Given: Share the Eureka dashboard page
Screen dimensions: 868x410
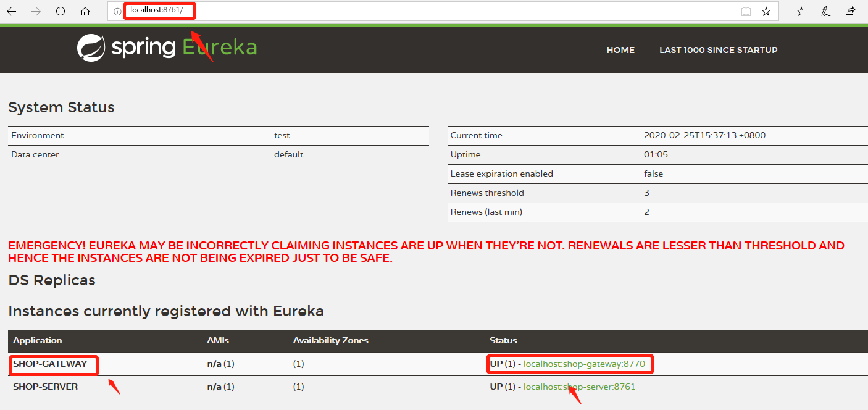Looking at the screenshot, I should point(850,10).
